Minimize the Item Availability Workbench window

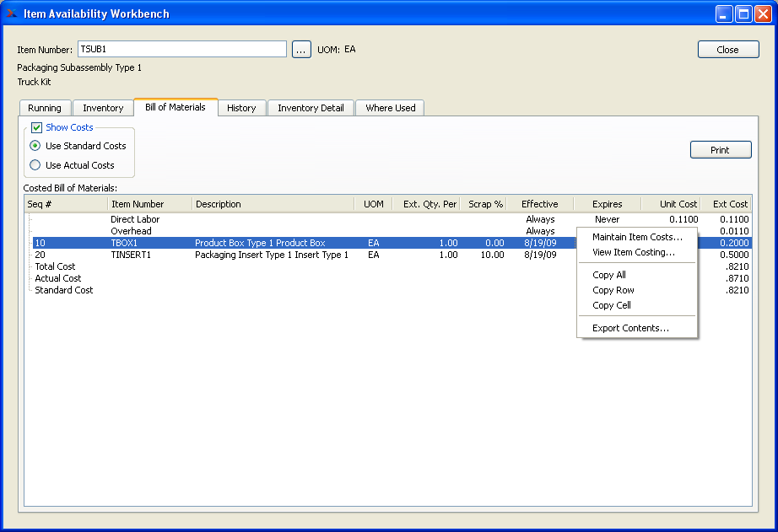coord(724,13)
